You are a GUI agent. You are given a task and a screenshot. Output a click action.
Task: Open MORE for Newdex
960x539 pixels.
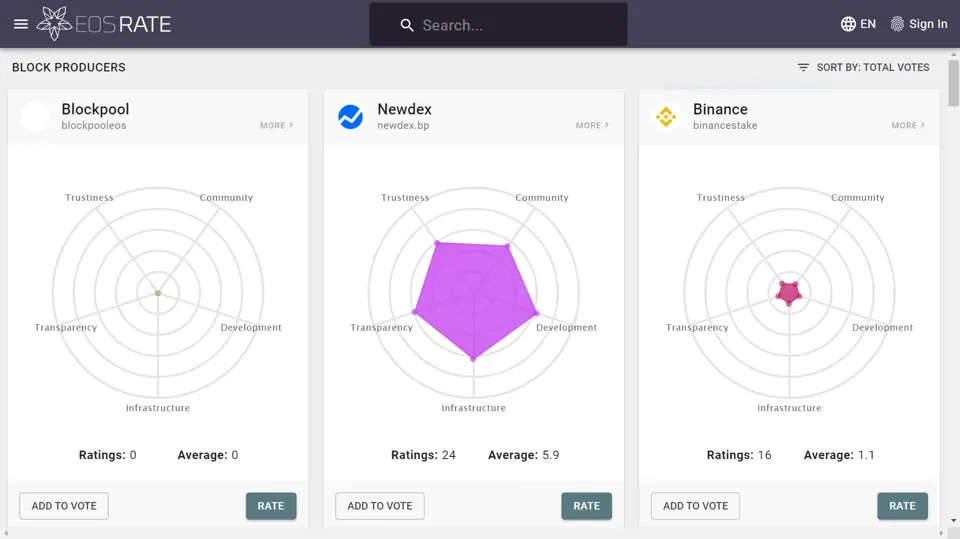click(592, 125)
